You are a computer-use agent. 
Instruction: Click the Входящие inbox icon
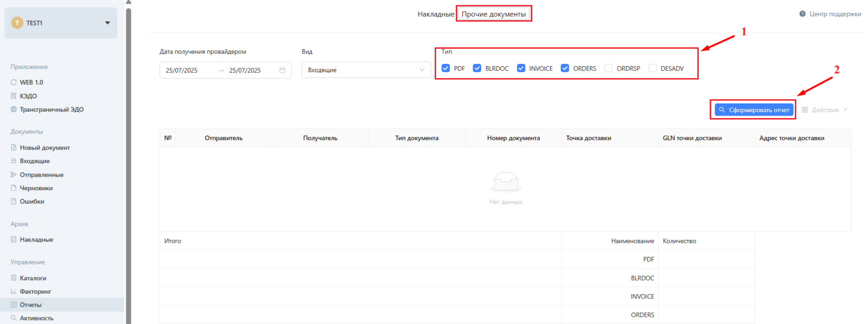click(14, 161)
